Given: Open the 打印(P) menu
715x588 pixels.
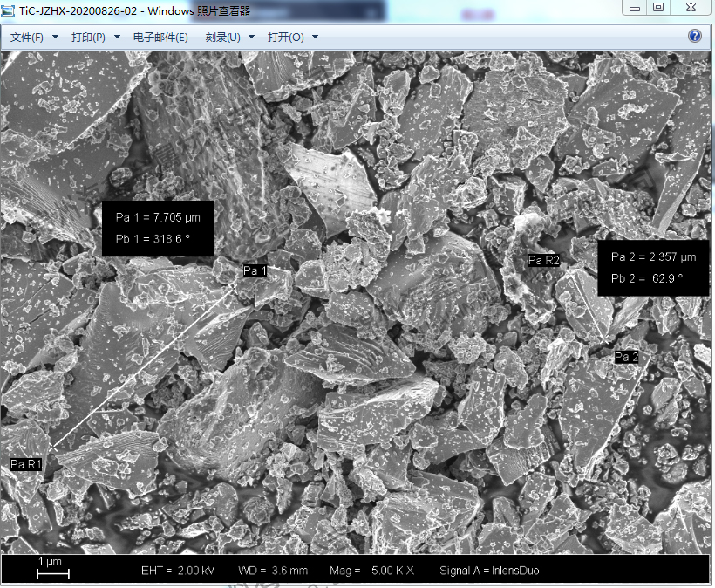Looking at the screenshot, I should coord(88,38).
